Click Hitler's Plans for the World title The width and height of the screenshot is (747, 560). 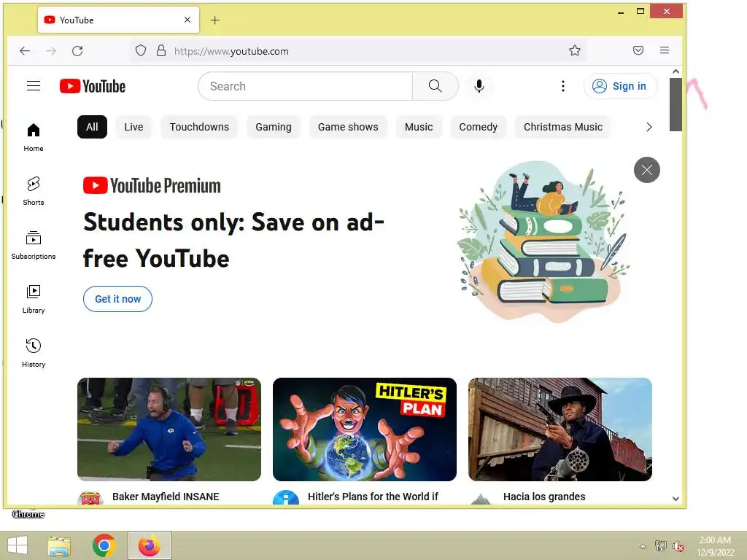[x=373, y=497]
